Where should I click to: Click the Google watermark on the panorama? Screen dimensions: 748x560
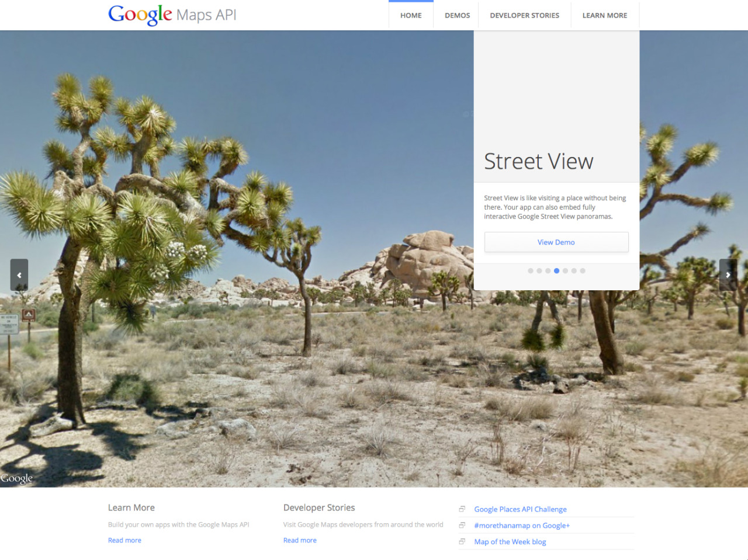[16, 479]
